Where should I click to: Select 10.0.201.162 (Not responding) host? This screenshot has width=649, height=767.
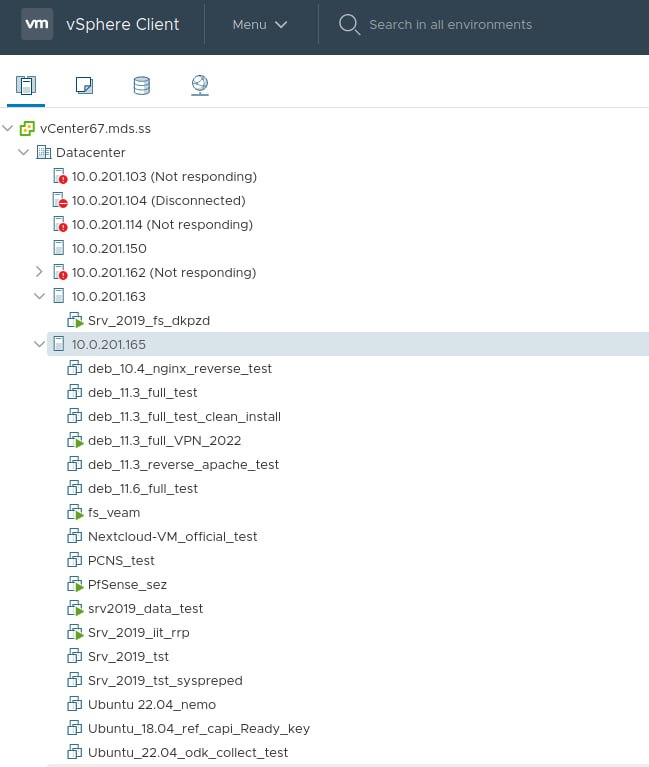click(x=164, y=272)
